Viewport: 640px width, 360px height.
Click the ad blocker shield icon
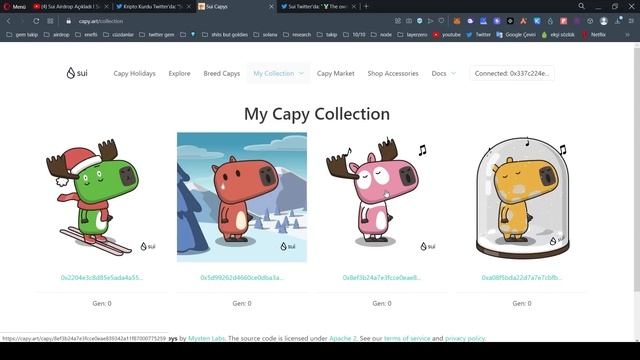419,21
